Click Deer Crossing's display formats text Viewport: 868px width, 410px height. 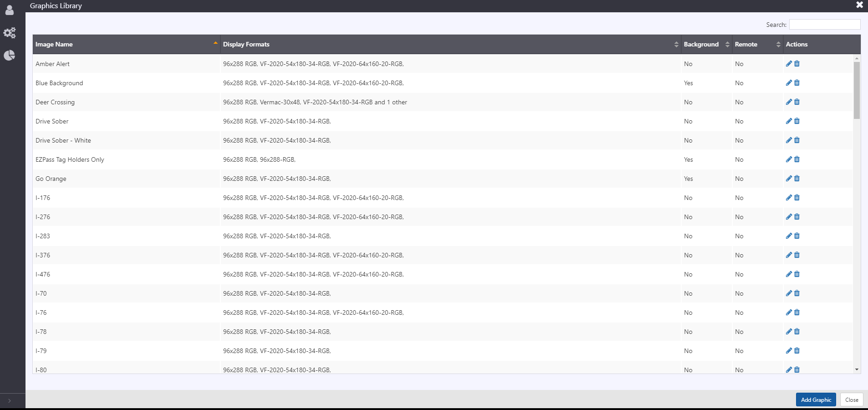point(315,102)
